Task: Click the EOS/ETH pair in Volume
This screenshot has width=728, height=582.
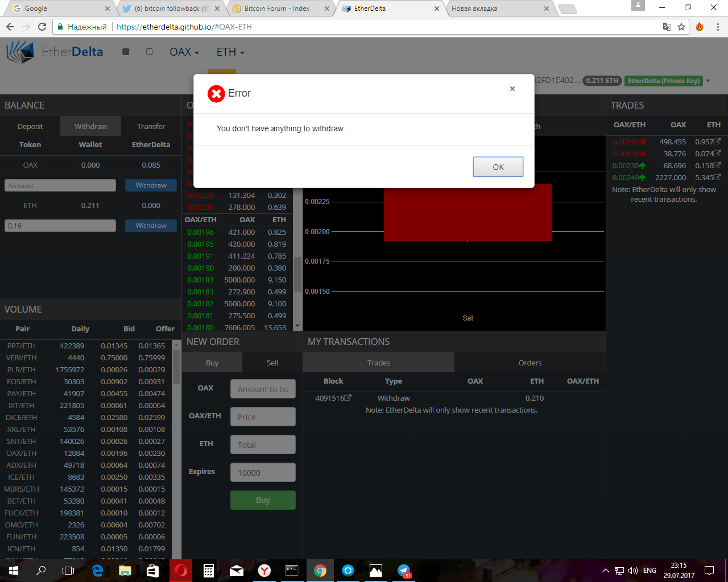Action: pyautogui.click(x=21, y=381)
